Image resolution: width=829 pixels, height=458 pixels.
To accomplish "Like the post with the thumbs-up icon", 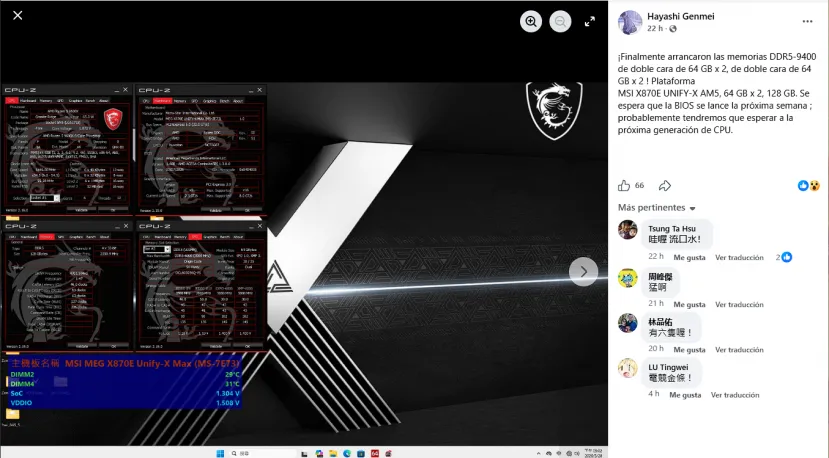I will [624, 186].
